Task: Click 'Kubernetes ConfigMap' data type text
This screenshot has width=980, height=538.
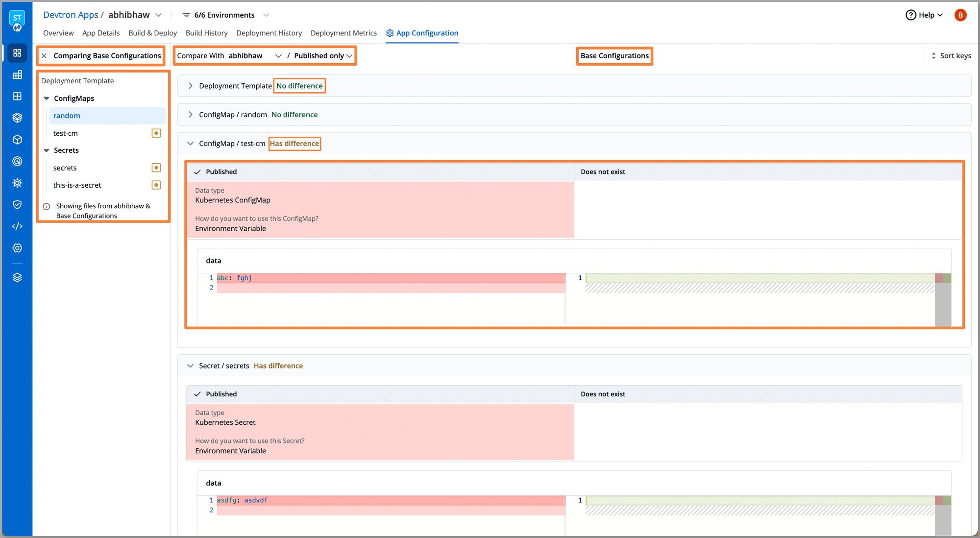Action: click(233, 200)
